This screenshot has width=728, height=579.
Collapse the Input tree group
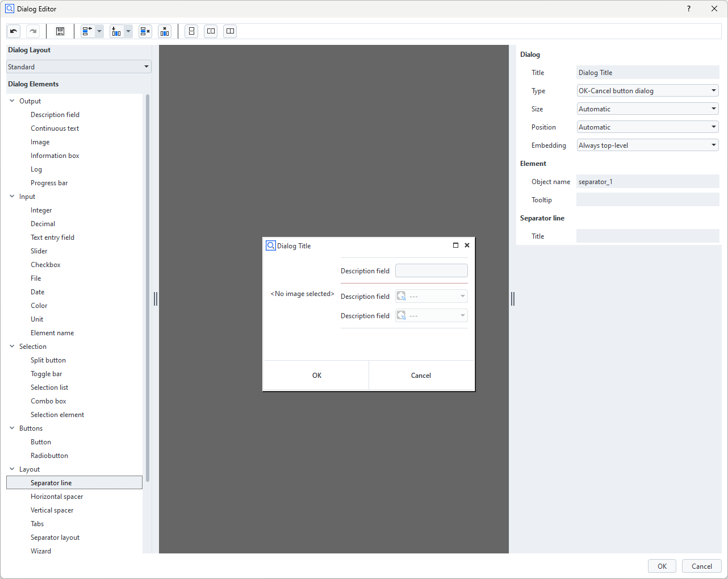12,196
